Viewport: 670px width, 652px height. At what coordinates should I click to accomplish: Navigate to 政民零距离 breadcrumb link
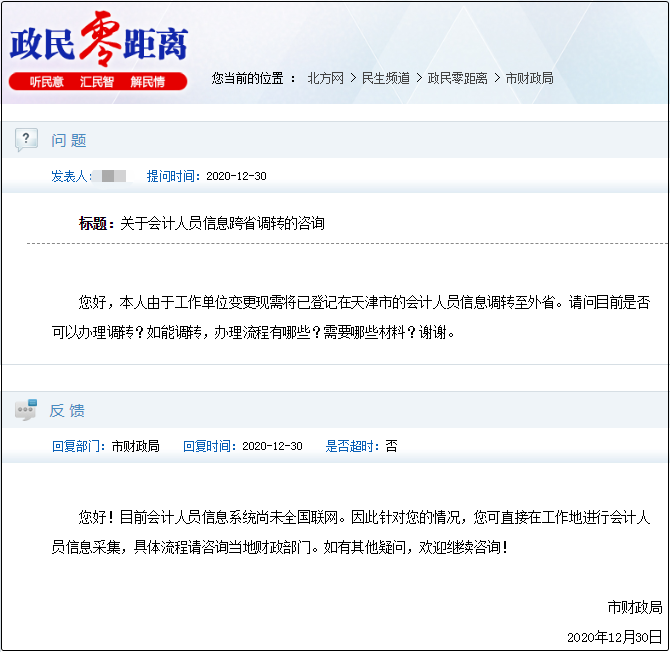457,78
